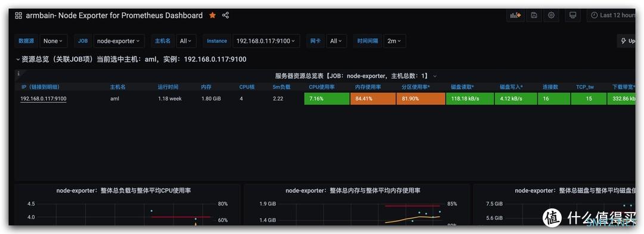
Task: Click the 15 TCP_tw cell
Action: (589, 99)
